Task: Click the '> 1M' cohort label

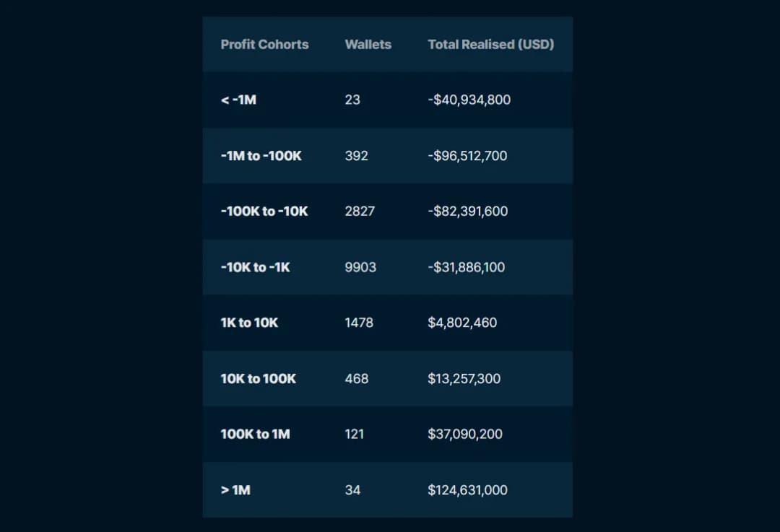Action: [235, 490]
